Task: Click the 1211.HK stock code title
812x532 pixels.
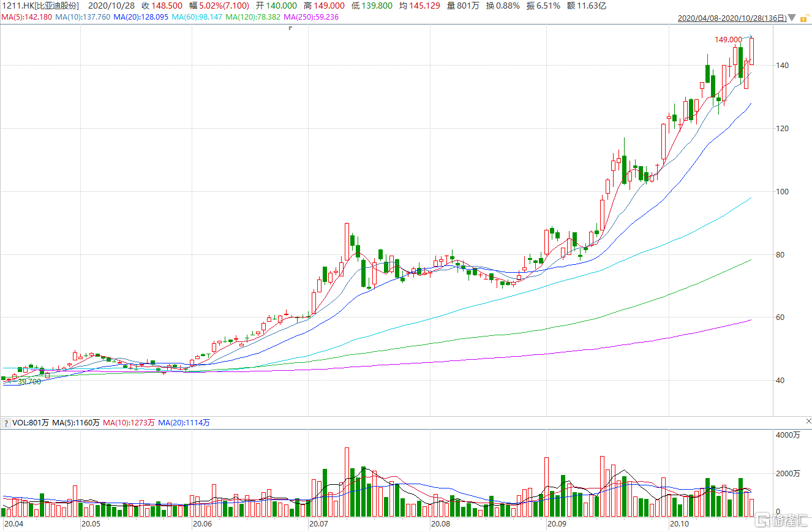Action: click(x=40, y=6)
